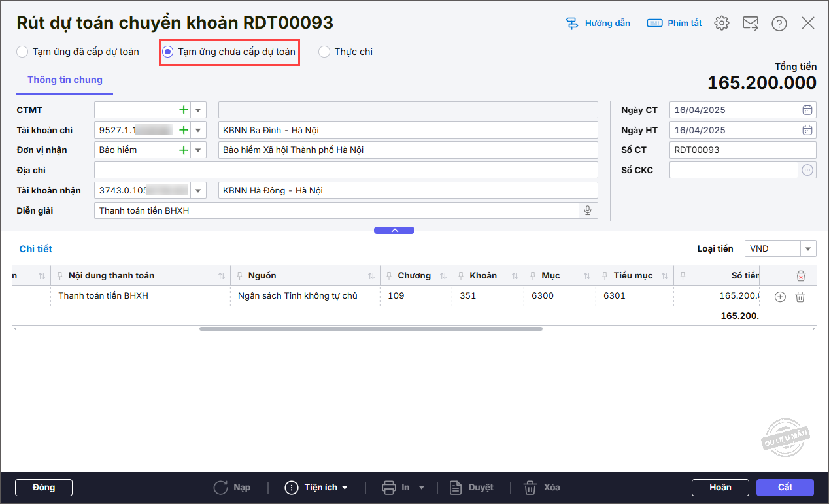Viewport: 829px width, 504px height.
Task: Open the Ngày CT calendar picker
Action: (x=807, y=110)
